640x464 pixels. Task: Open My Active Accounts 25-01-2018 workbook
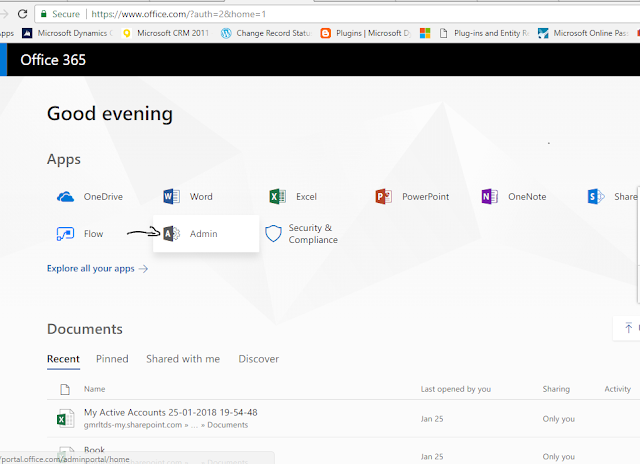tap(171, 413)
